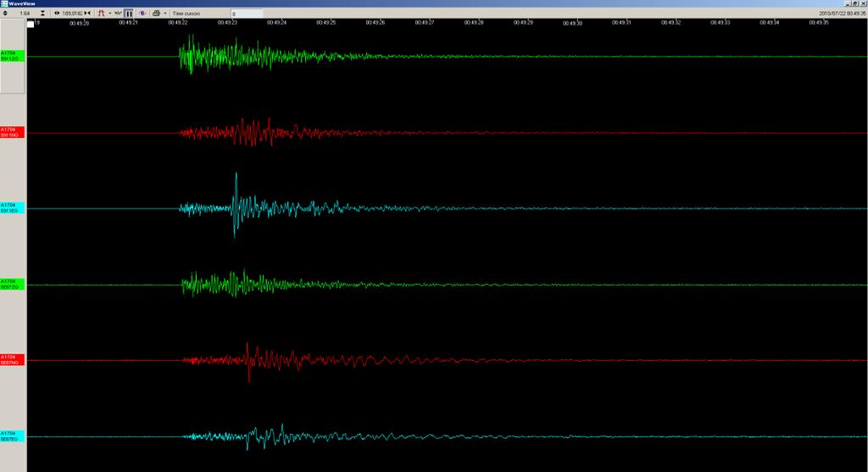Click the 1:64 scale value

pyautogui.click(x=25, y=14)
